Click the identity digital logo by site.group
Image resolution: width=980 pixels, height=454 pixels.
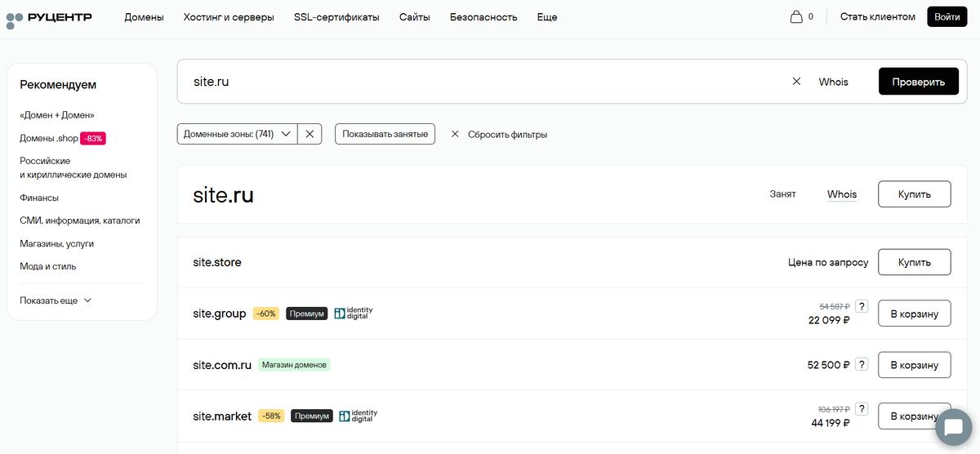tap(354, 313)
